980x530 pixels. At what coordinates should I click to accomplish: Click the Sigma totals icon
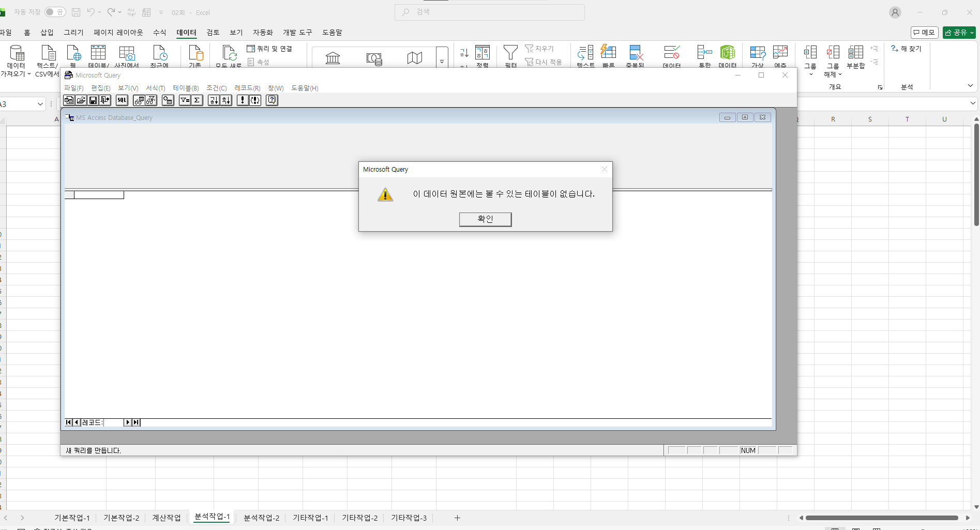197,100
